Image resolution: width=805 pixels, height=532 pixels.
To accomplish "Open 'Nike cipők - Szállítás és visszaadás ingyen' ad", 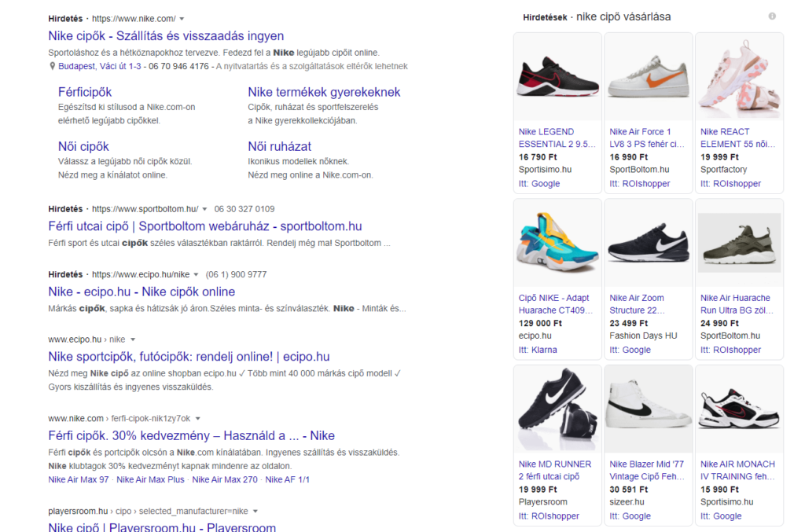I will [x=166, y=36].
